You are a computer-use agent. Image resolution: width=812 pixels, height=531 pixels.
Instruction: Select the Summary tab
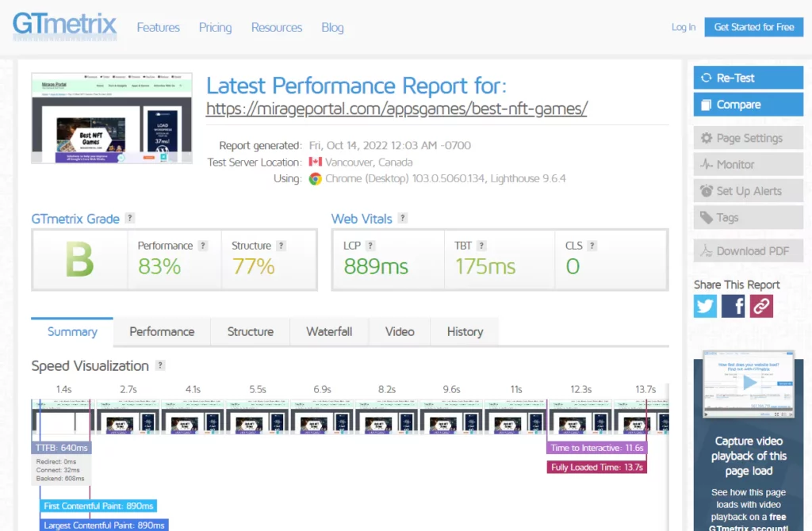point(72,332)
